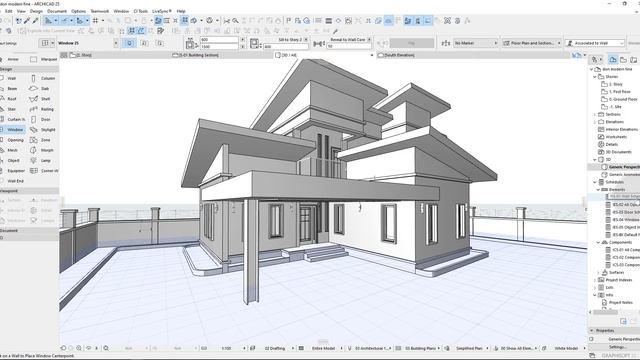Select the Shell tool

pos(43,98)
